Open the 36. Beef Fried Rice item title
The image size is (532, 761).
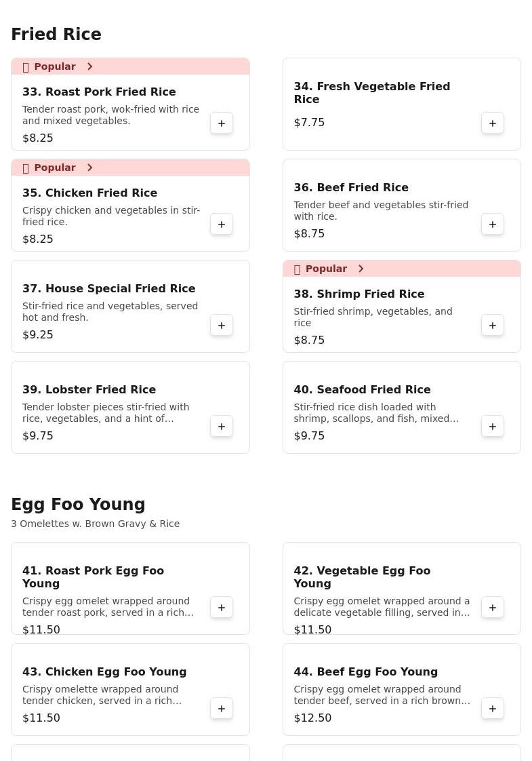(351, 187)
